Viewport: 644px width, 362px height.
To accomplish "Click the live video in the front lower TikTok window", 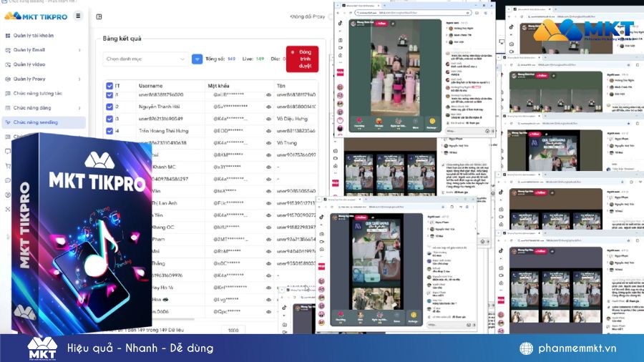I will [x=376, y=261].
